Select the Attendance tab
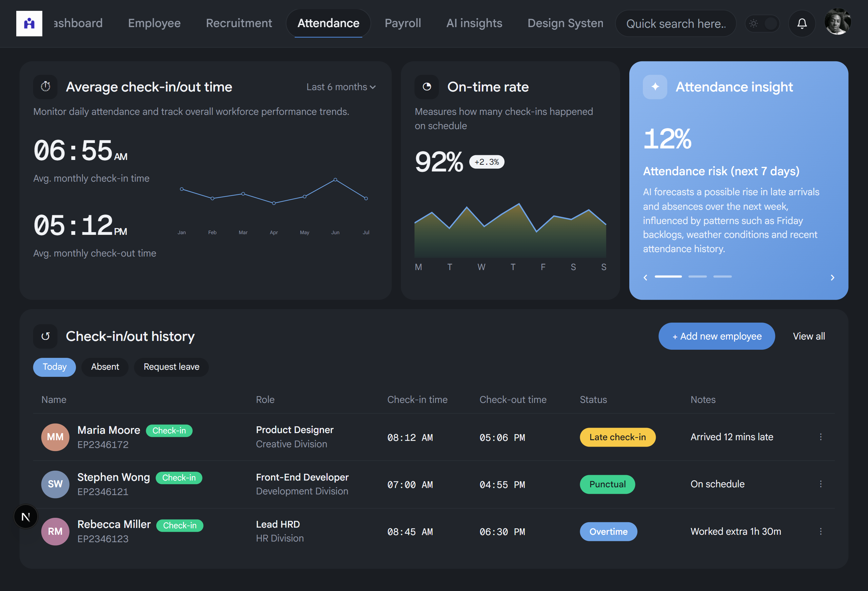 click(328, 23)
